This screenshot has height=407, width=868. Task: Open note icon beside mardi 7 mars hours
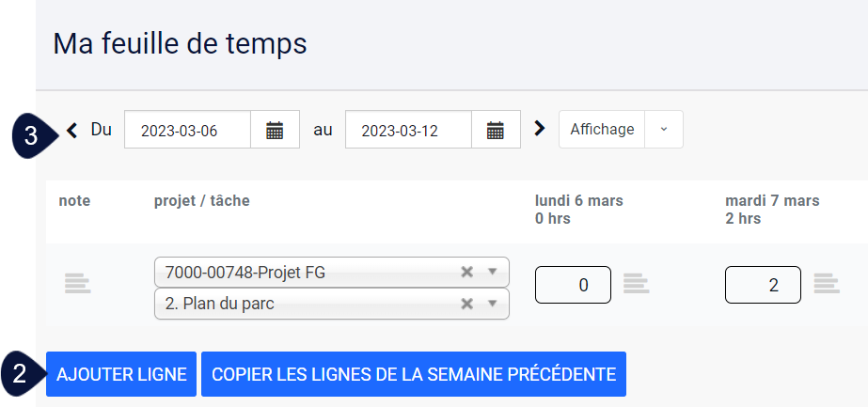[x=827, y=283]
